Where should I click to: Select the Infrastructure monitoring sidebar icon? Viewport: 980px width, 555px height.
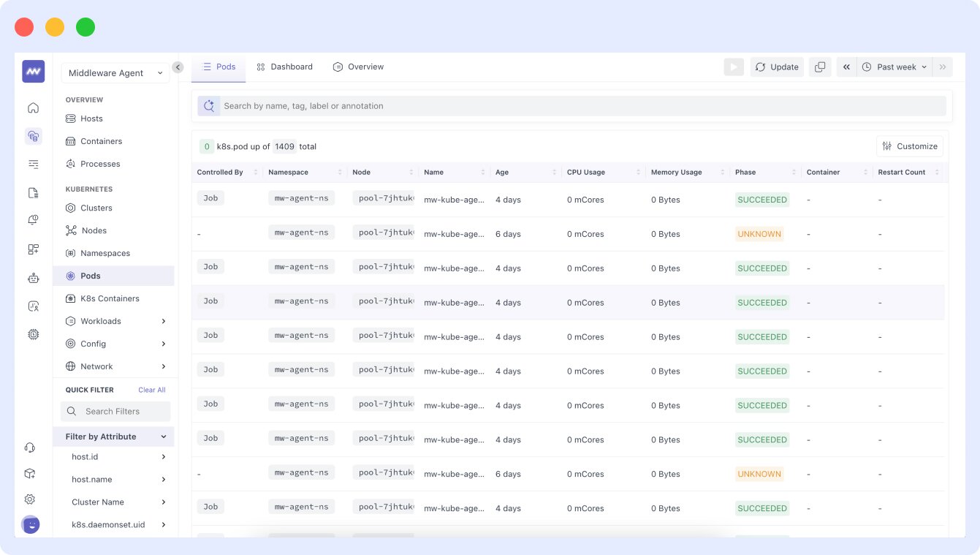(33, 136)
